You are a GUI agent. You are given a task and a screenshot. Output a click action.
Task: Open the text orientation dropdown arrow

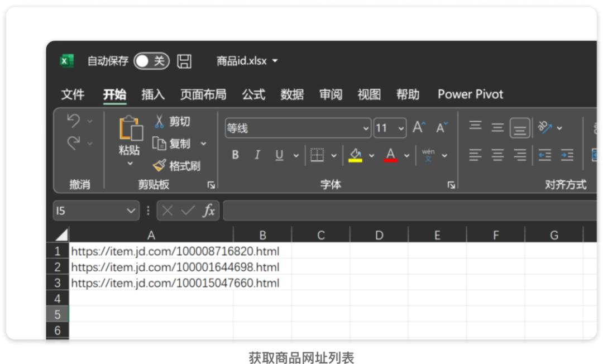pyautogui.click(x=559, y=128)
